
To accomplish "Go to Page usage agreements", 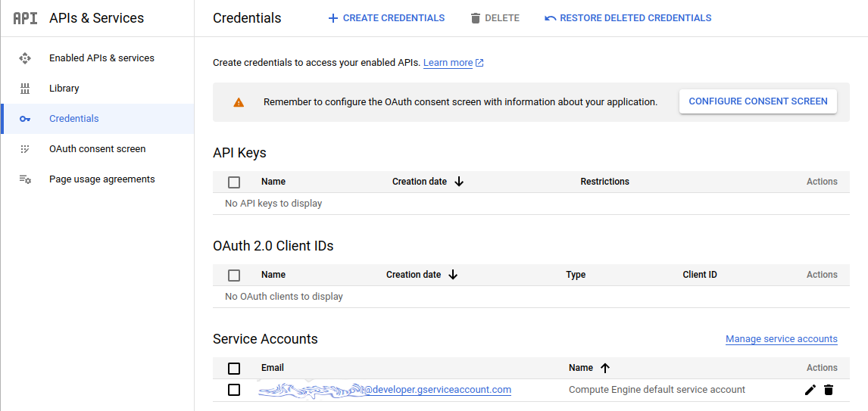I will coord(101,179).
